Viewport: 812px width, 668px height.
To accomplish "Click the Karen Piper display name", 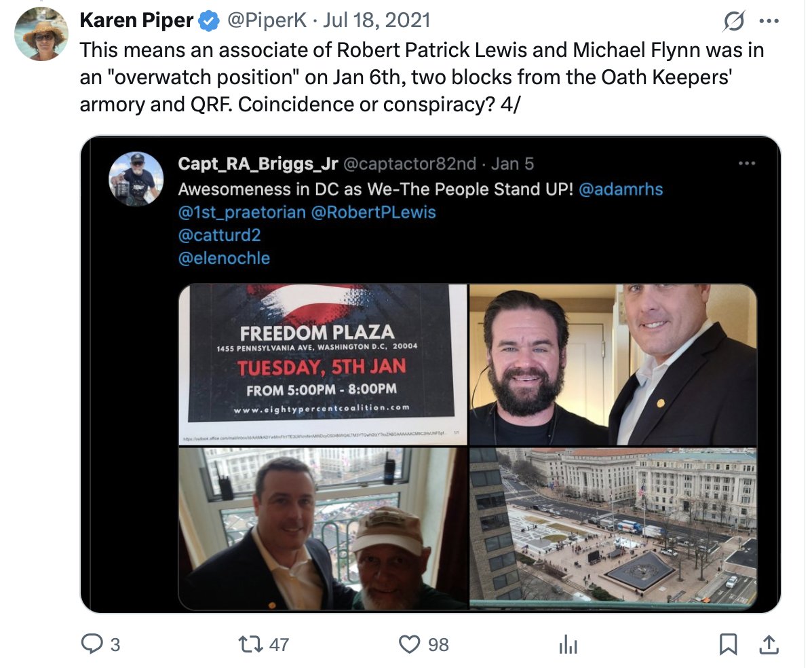I will (136, 21).
